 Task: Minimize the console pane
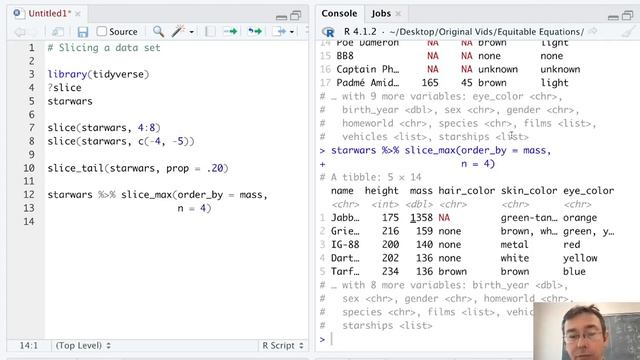coord(613,17)
